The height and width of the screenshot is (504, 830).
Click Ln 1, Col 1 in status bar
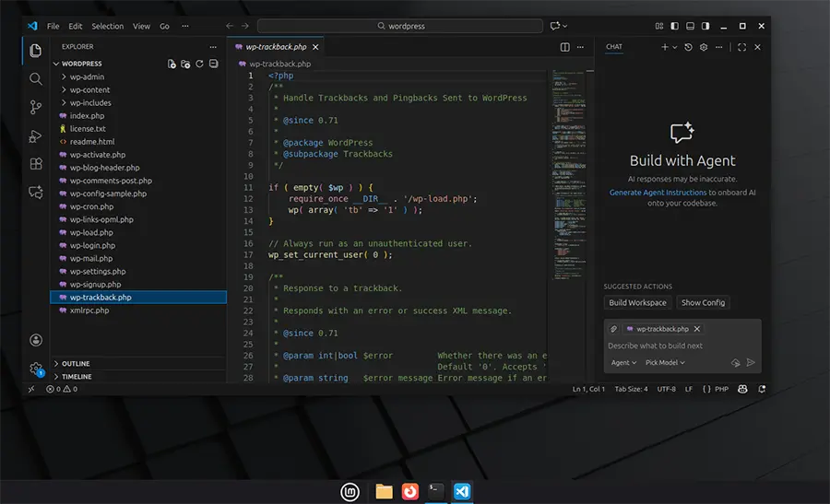point(588,389)
